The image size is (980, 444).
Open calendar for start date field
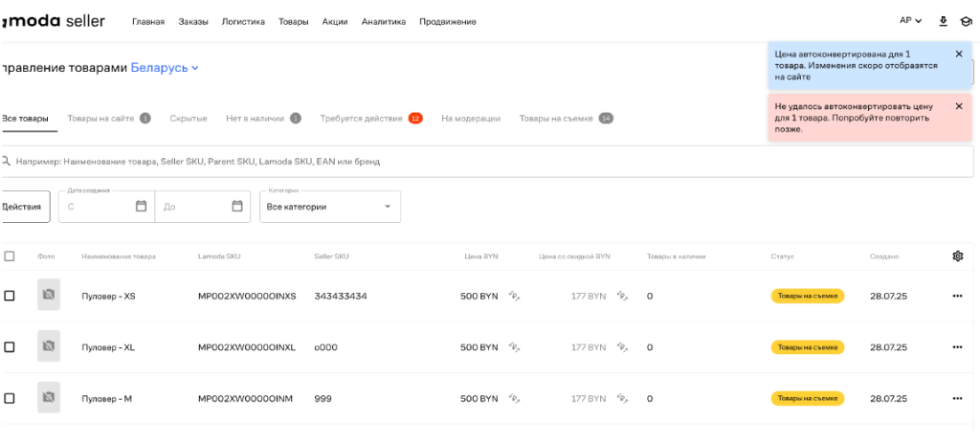[x=141, y=206]
